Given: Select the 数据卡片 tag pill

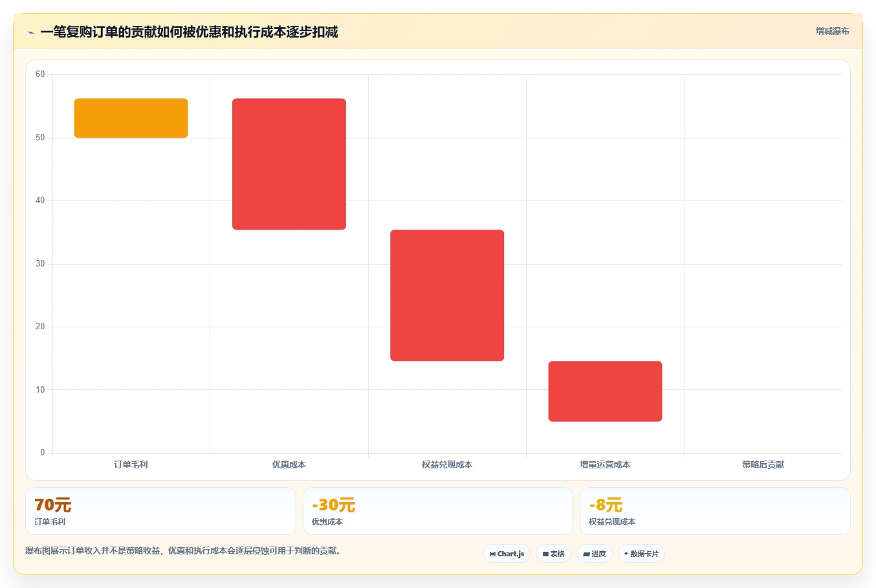Looking at the screenshot, I should coord(641,554).
